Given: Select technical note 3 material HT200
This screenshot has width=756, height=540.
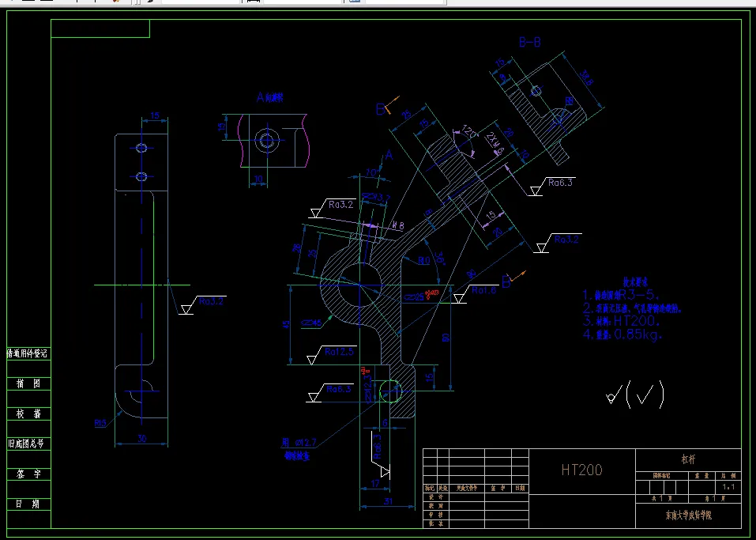Looking at the screenshot, I should (622, 321).
